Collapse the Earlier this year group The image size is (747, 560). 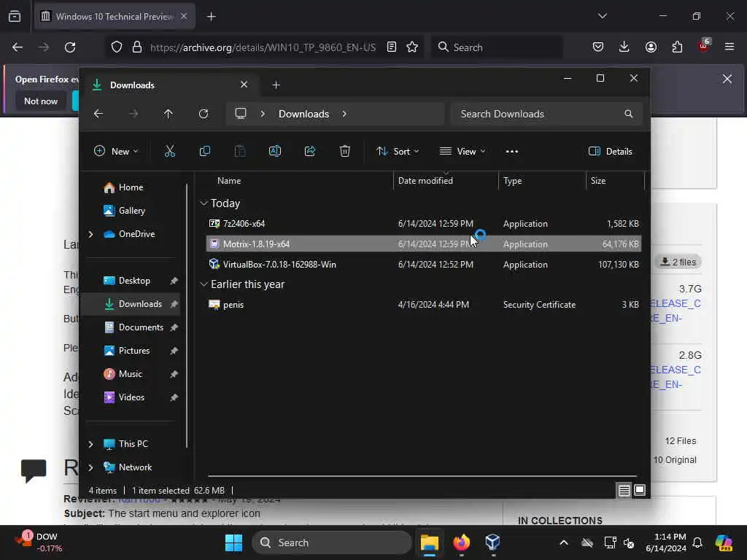[x=204, y=284]
